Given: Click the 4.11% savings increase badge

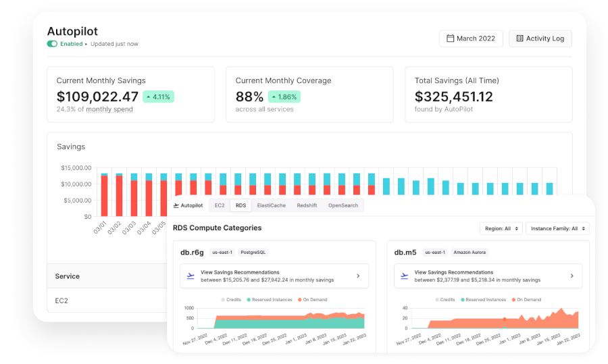Looking at the screenshot, I should [158, 97].
